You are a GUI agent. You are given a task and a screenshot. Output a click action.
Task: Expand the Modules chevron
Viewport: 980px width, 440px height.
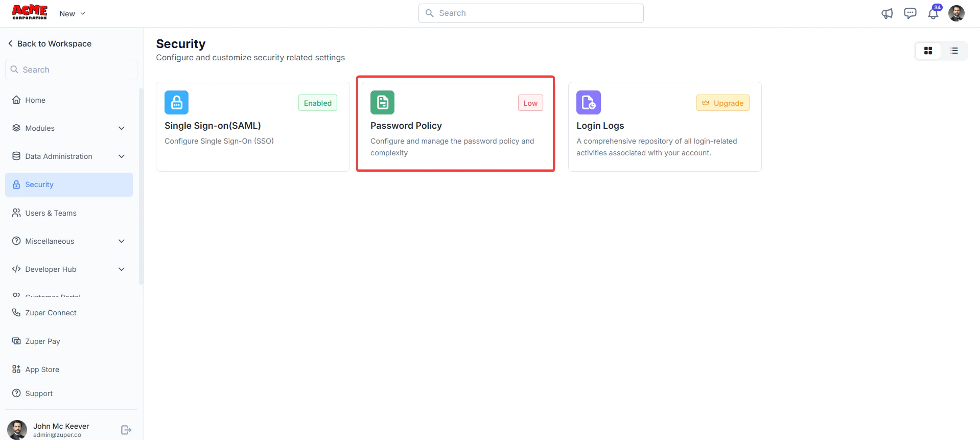(x=122, y=128)
